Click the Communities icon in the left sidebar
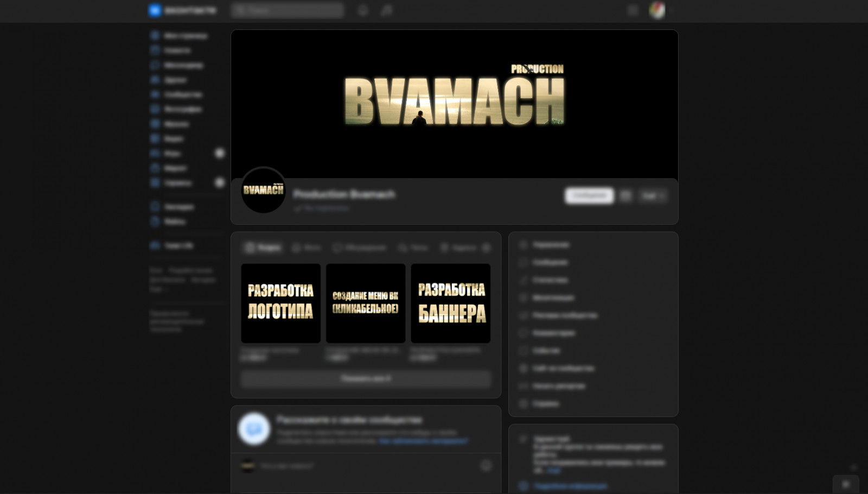Image resolution: width=868 pixels, height=494 pixels. tap(155, 94)
